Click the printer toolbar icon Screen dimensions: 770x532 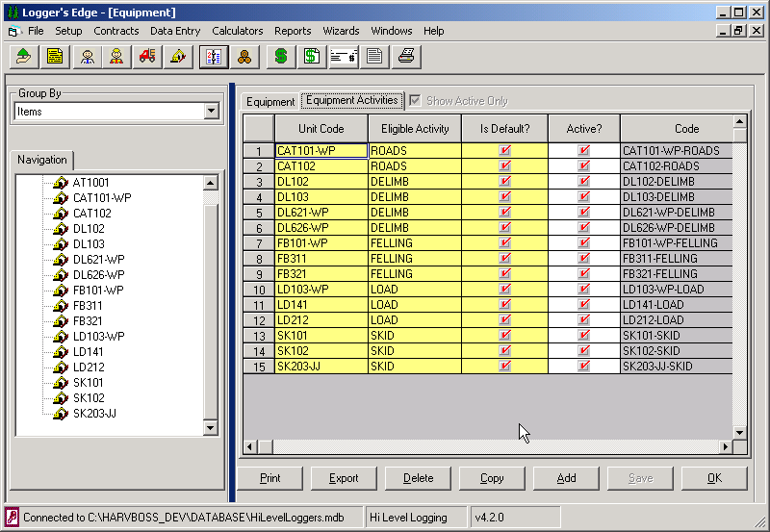point(406,57)
